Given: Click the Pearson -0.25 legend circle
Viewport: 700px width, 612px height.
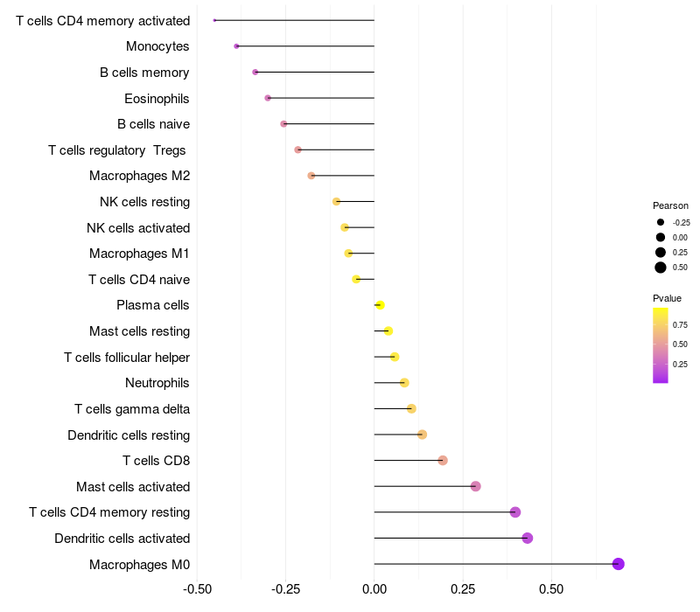Looking at the screenshot, I should 661,222.
